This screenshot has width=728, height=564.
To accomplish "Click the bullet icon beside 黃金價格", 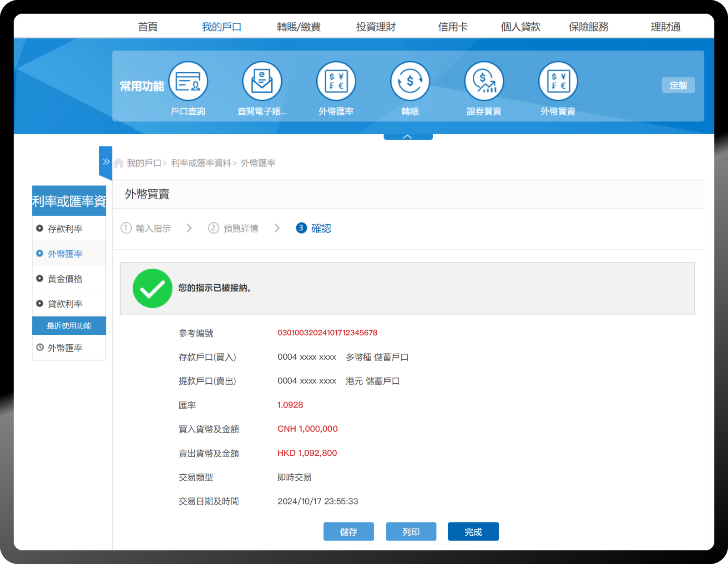I will (x=40, y=278).
